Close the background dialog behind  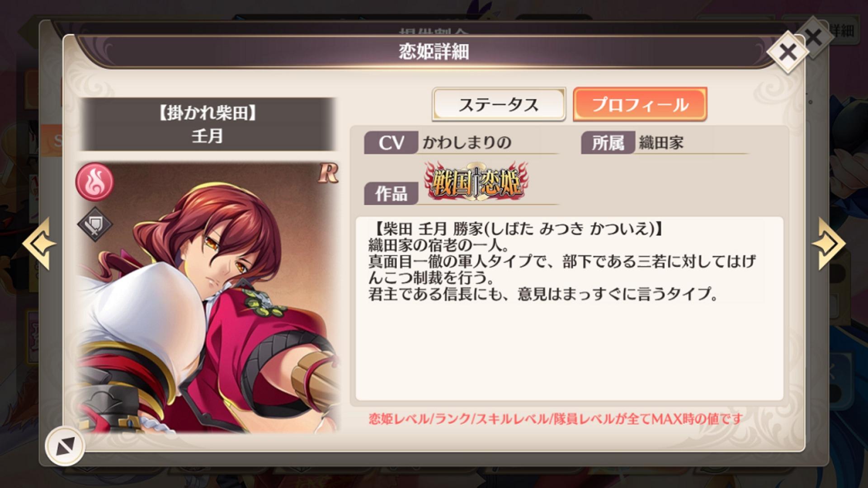coord(814,37)
